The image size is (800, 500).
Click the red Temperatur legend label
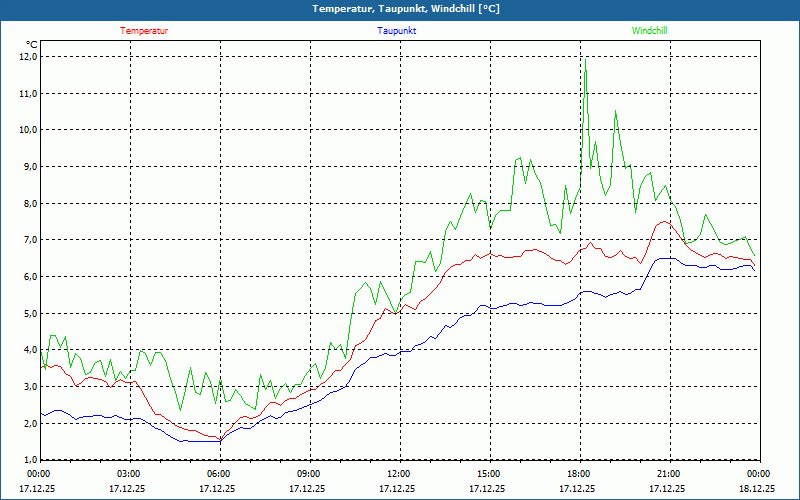tap(144, 30)
